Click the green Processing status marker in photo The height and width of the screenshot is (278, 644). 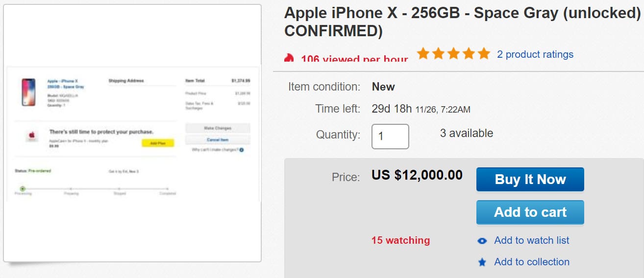[x=23, y=188]
